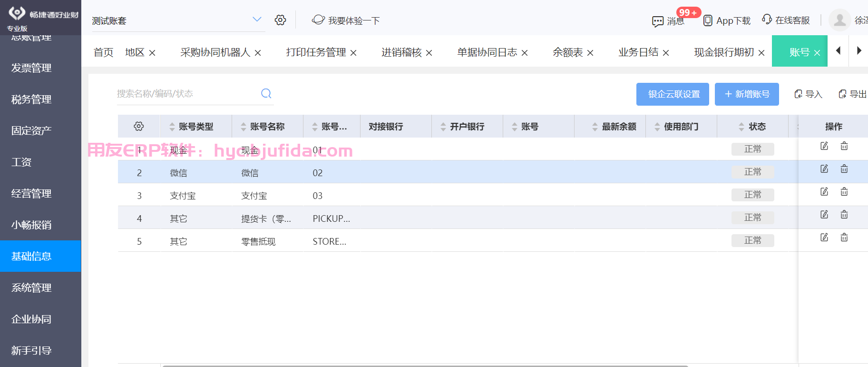Delete the 提货卡 row account
The width and height of the screenshot is (868, 367).
coord(844,215)
